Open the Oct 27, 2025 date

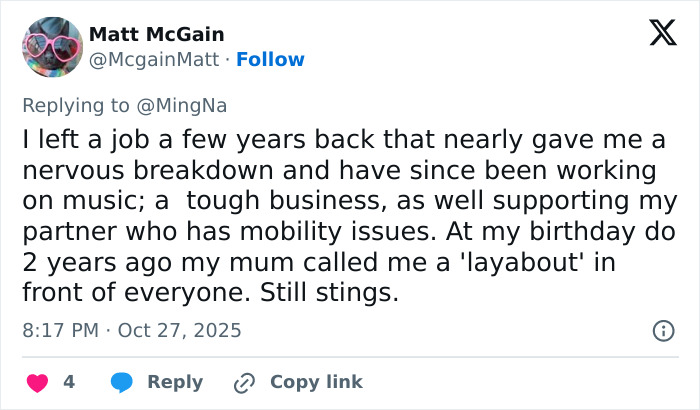pyautogui.click(x=179, y=330)
